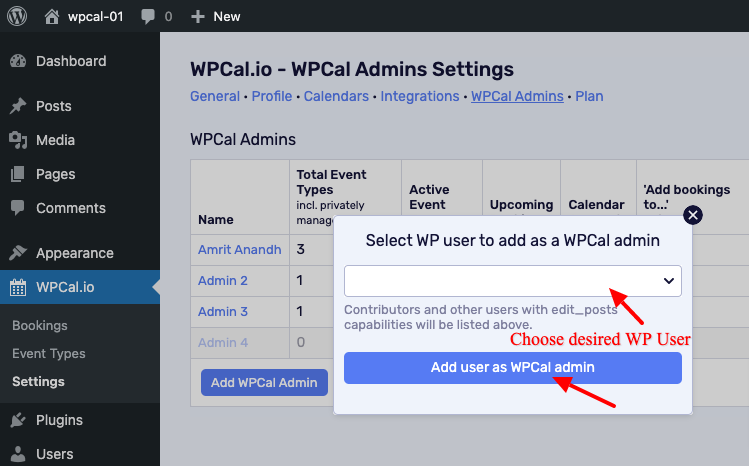This screenshot has height=466, width=749.
Task: Close the add admin popup
Action: (693, 215)
